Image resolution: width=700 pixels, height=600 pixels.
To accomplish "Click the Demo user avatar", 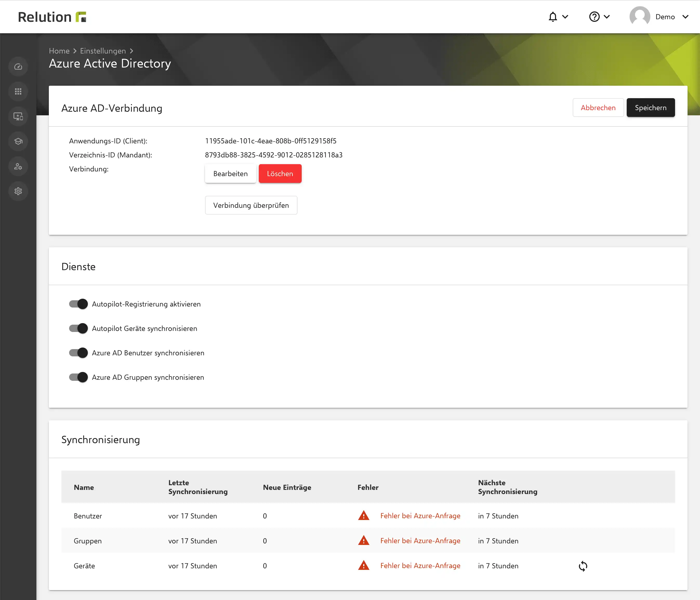I will coord(640,17).
